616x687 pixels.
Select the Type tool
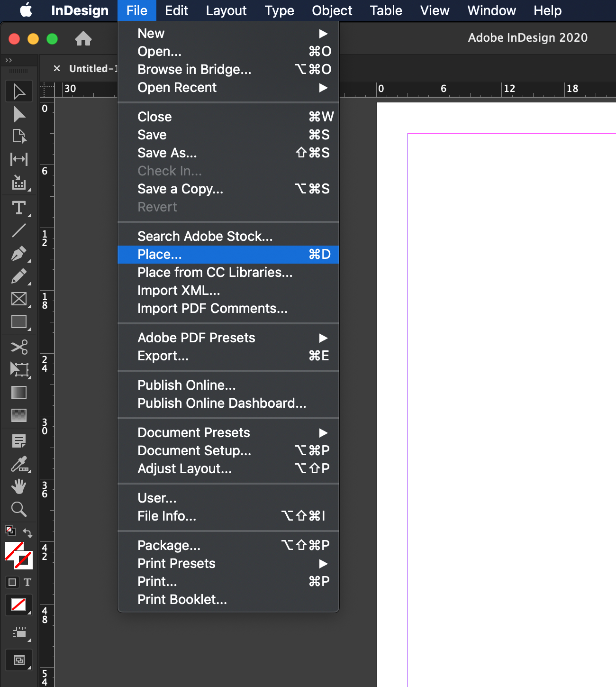coord(19,209)
